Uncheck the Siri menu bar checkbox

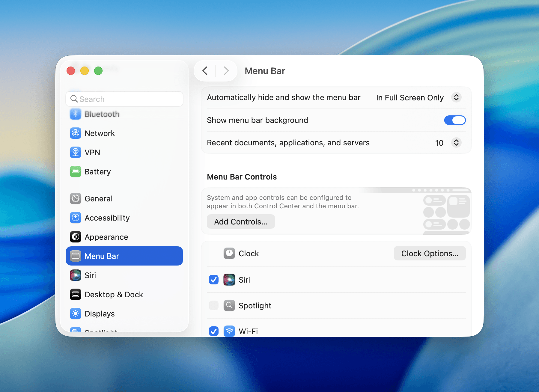click(x=214, y=280)
